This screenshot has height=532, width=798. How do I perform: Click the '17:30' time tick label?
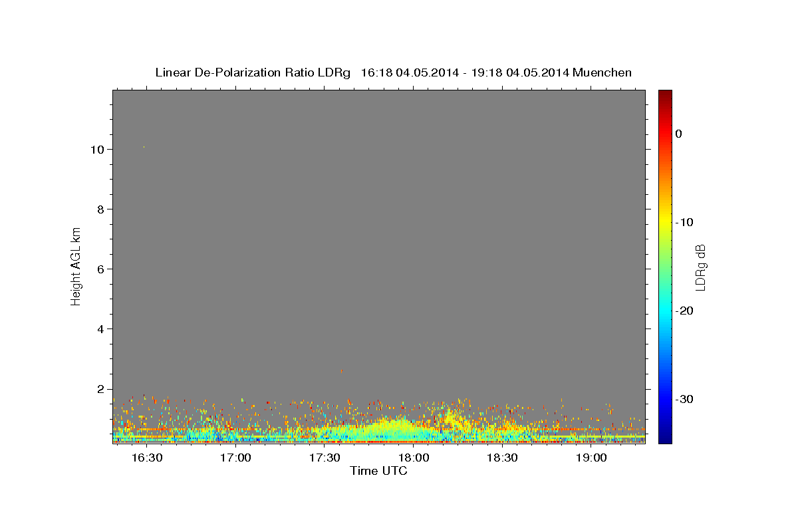tap(325, 458)
